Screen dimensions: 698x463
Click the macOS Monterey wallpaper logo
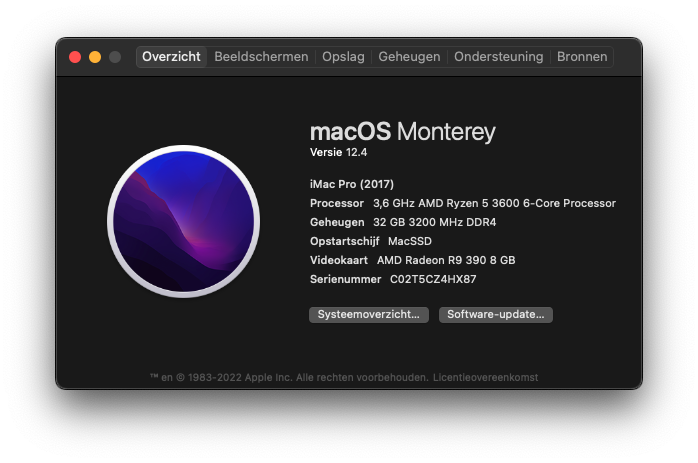tap(183, 221)
